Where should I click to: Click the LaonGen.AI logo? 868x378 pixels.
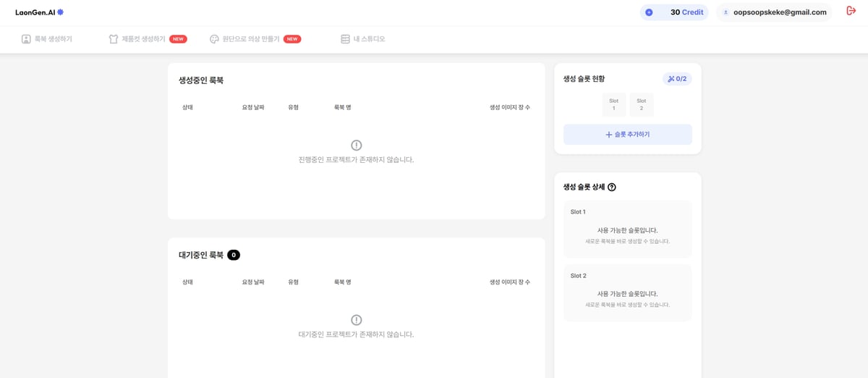point(40,12)
